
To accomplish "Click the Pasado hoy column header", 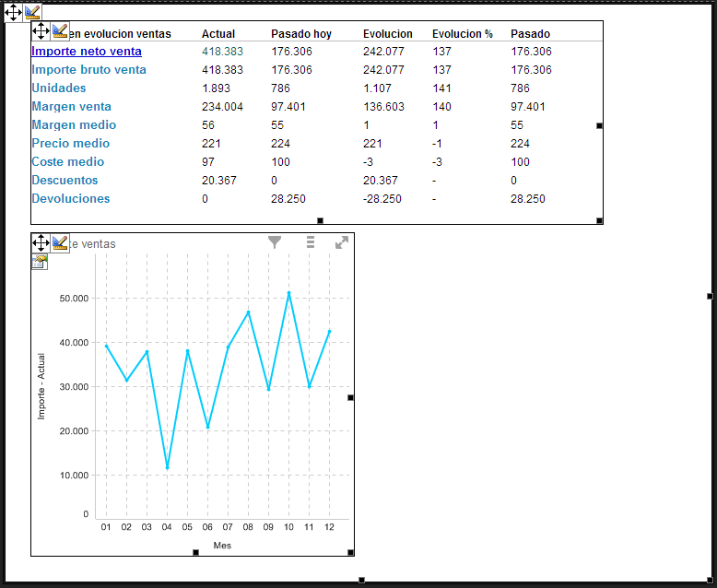I will click(x=300, y=34).
